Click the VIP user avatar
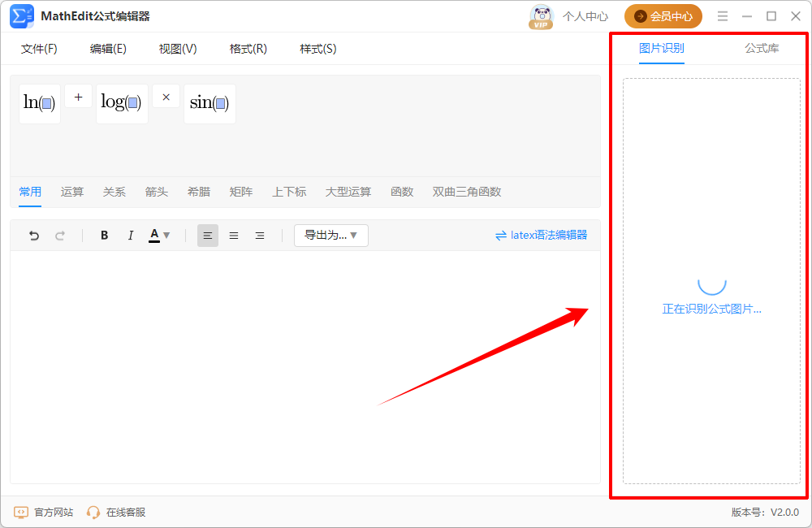The width and height of the screenshot is (812, 528). (541, 16)
